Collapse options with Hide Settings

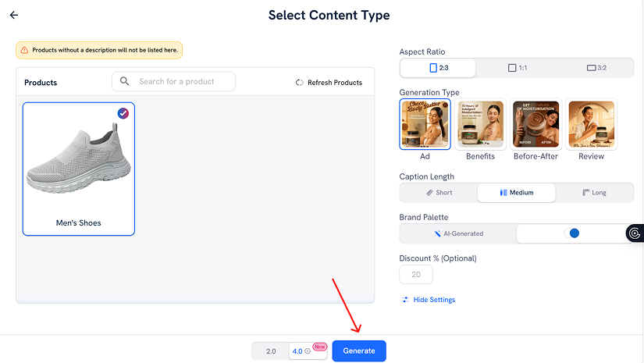[429, 300]
